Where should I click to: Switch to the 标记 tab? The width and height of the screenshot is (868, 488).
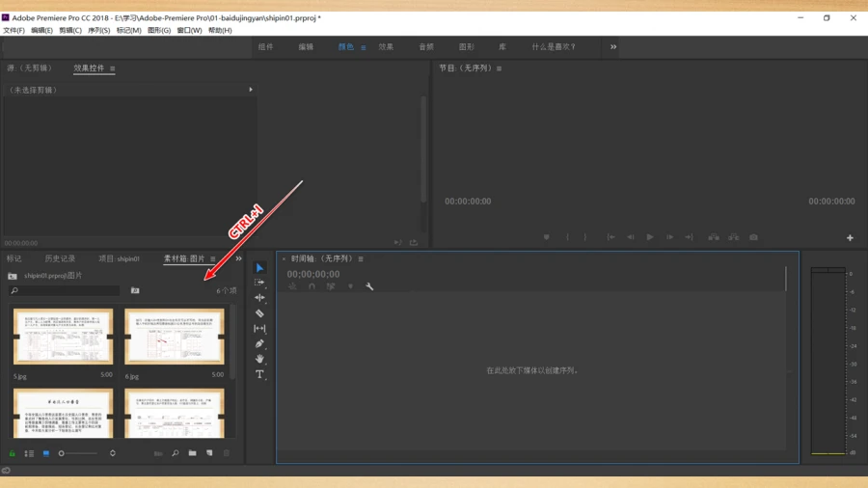(x=14, y=258)
